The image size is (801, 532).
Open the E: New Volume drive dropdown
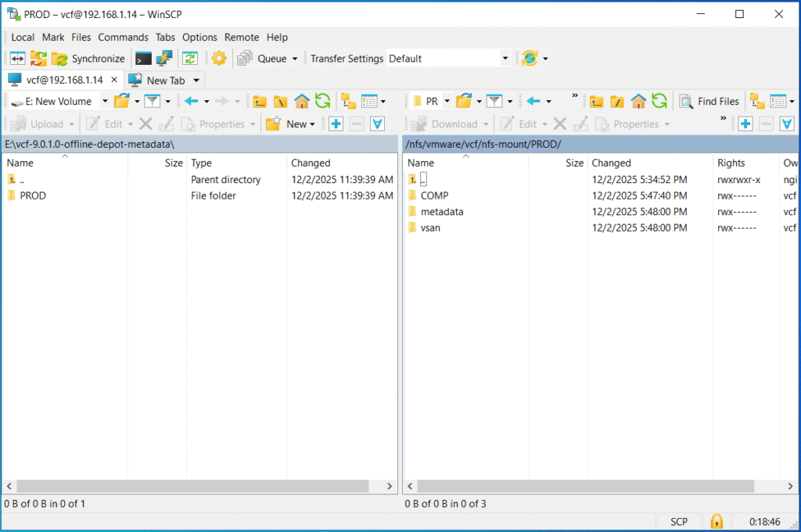pos(105,101)
